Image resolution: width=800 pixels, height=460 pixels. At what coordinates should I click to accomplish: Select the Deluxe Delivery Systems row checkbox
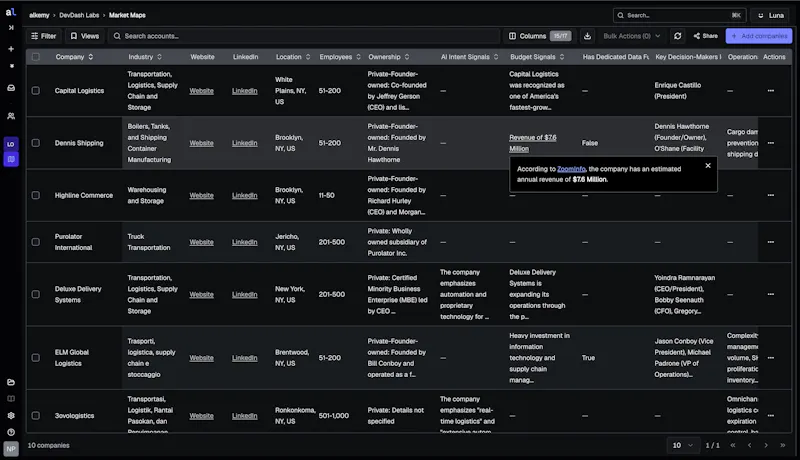36,294
